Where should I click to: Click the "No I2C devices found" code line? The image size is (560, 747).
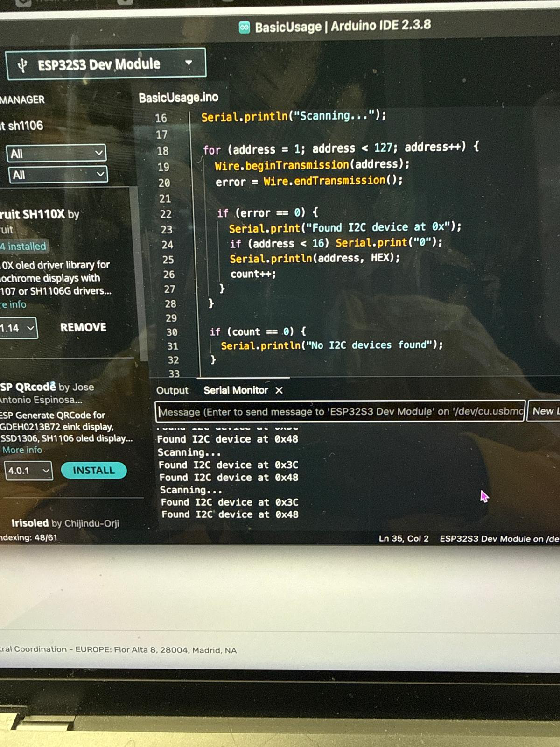[332, 345]
